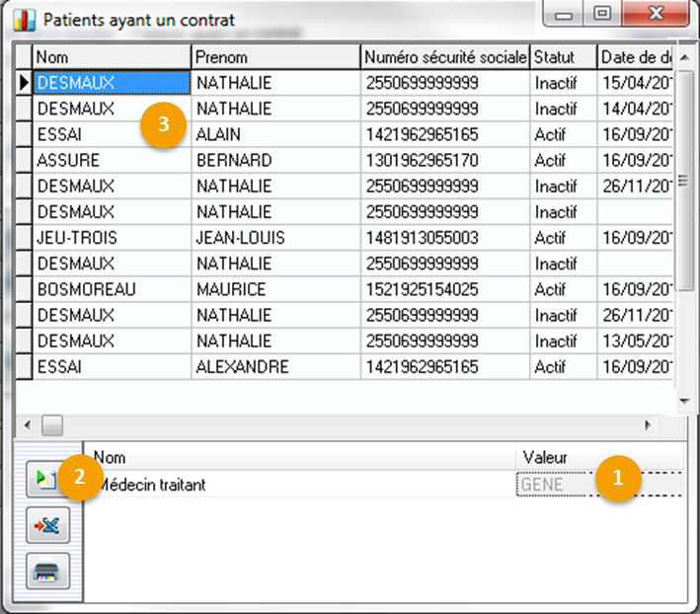Click the current row indicator arrow for first row

click(x=24, y=83)
